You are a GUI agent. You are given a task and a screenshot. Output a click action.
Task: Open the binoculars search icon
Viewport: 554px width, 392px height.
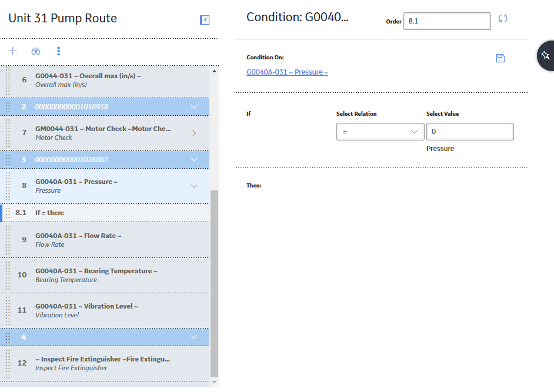point(36,51)
